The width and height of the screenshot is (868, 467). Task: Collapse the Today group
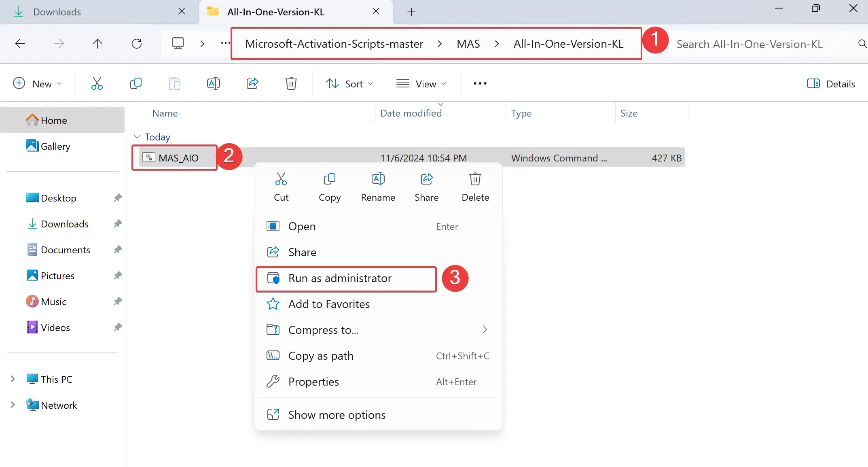[138, 137]
